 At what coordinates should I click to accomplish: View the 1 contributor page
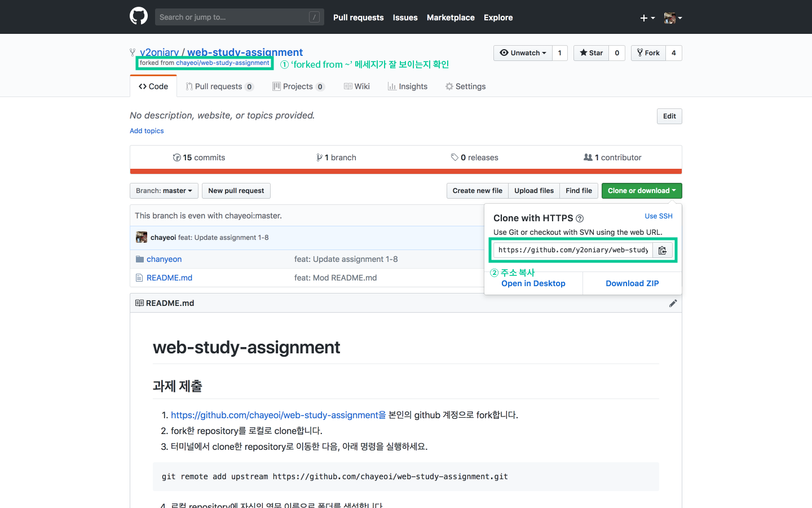(x=613, y=157)
